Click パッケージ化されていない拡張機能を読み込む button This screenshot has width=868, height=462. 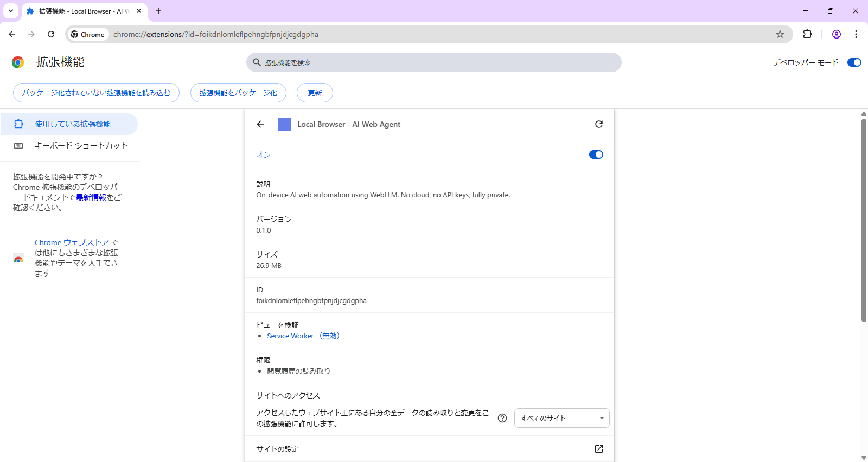pos(96,93)
